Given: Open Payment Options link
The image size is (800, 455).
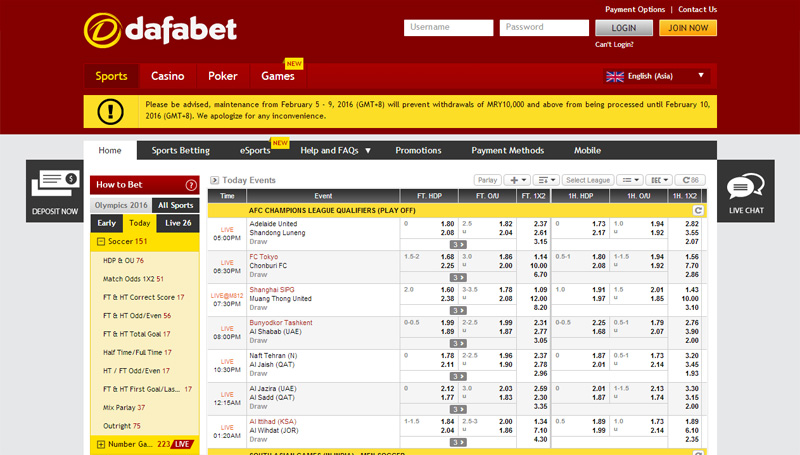Looking at the screenshot, I should (x=635, y=9).
